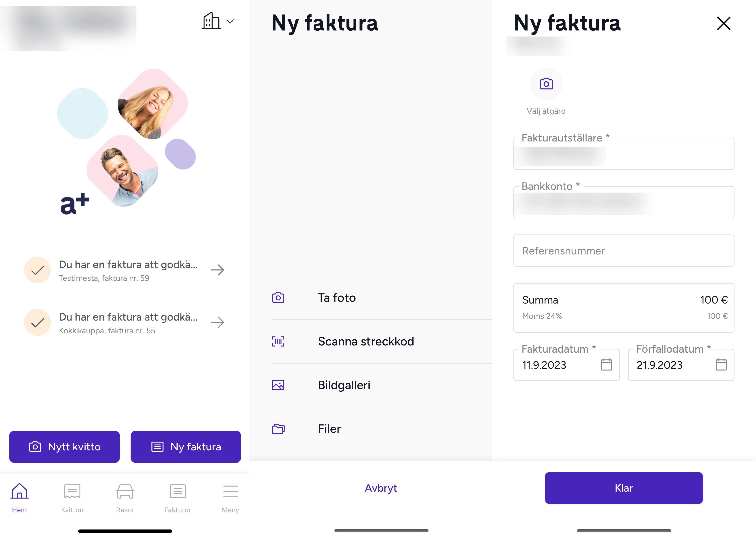The width and height of the screenshot is (756, 538).
Task: Choose Scanna streckkod barcode option
Action: [381, 341]
